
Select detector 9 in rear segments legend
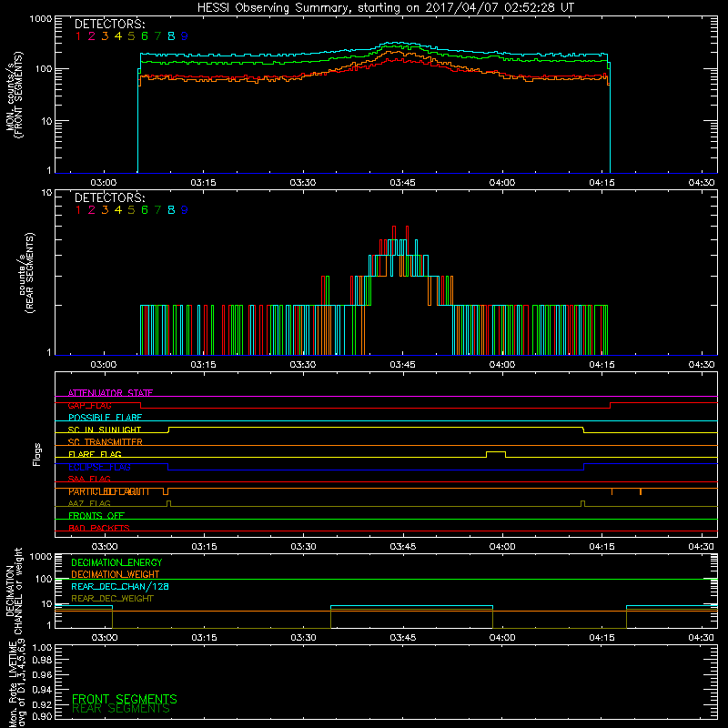(x=185, y=210)
